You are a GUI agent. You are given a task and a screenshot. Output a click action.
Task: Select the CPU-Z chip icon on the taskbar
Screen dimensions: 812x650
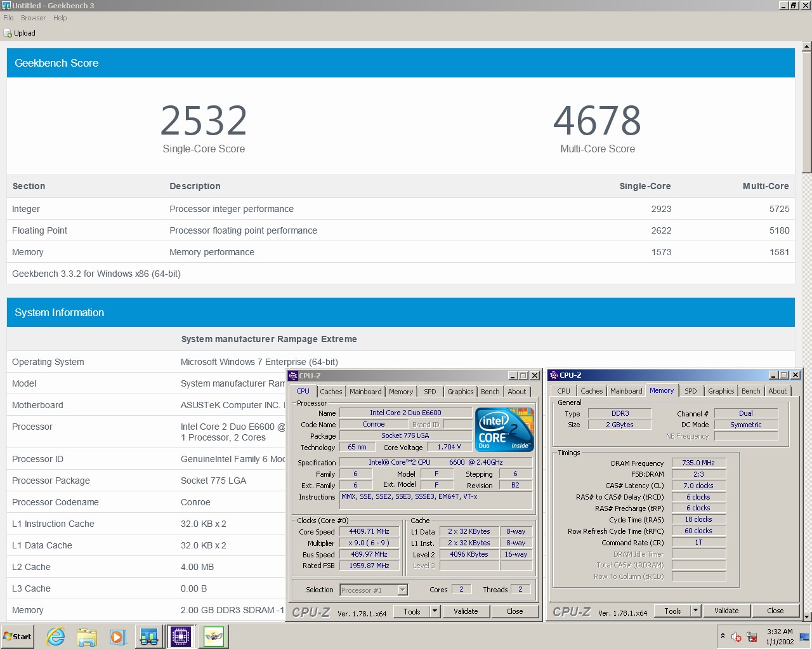pos(181,636)
